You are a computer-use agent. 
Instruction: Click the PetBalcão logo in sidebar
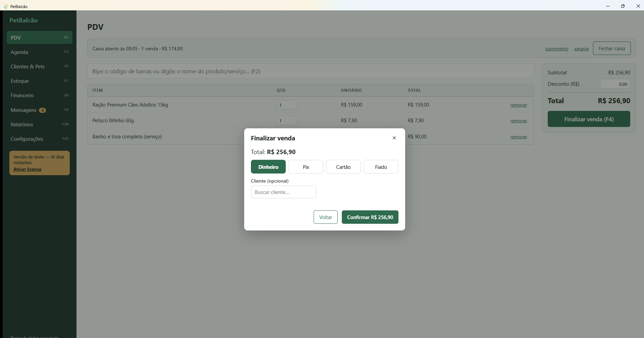pyautogui.click(x=23, y=20)
